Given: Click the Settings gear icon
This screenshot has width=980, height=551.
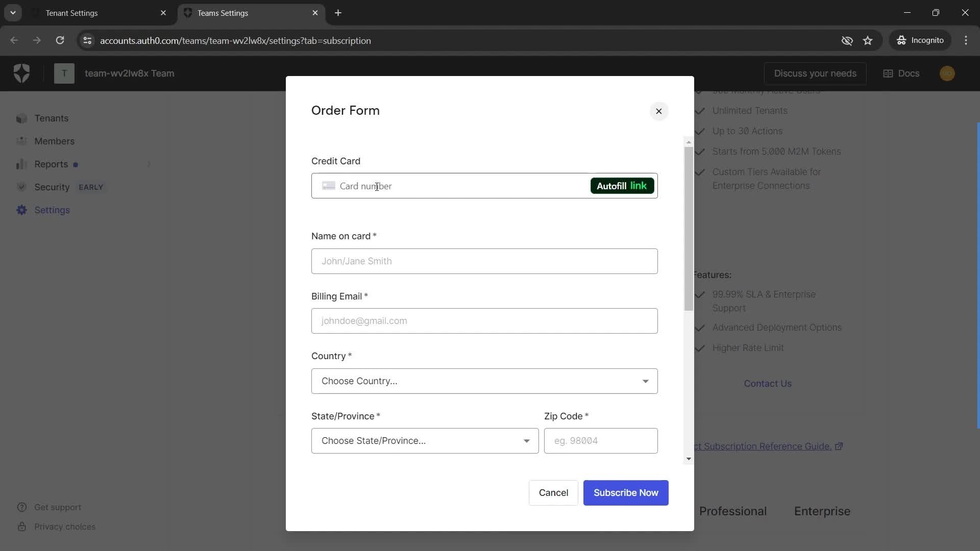Looking at the screenshot, I should [21, 210].
